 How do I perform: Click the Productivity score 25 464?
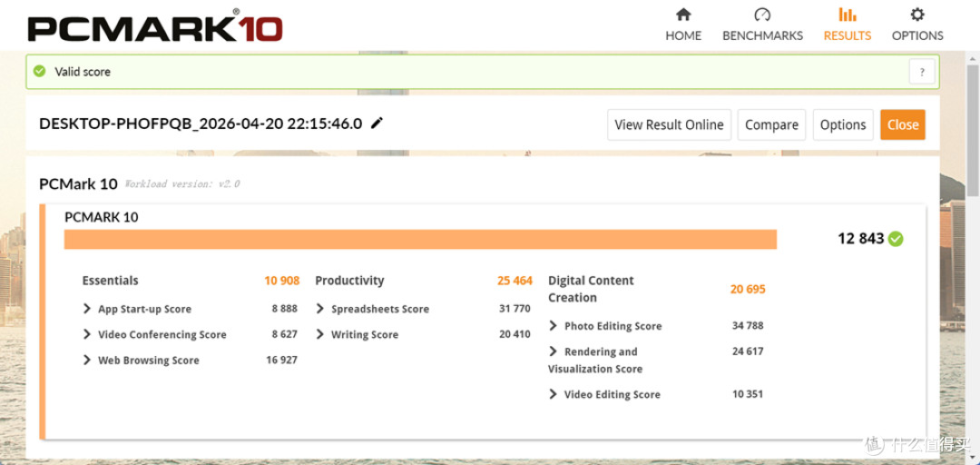(x=515, y=281)
